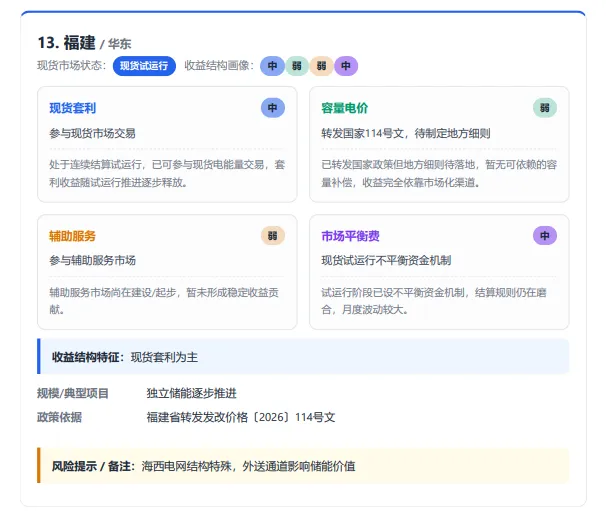Select the 市场平衡费 card title
The width and height of the screenshot is (606, 511).
351,236
